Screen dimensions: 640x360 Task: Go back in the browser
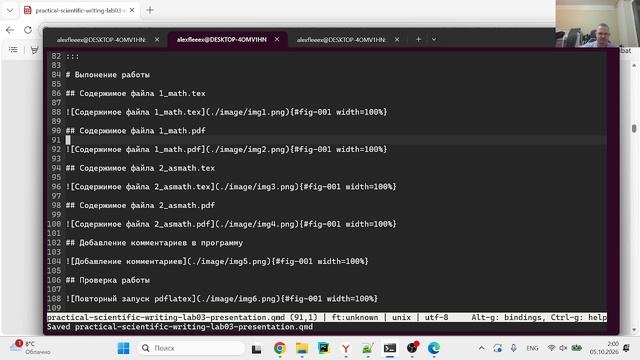point(10,30)
